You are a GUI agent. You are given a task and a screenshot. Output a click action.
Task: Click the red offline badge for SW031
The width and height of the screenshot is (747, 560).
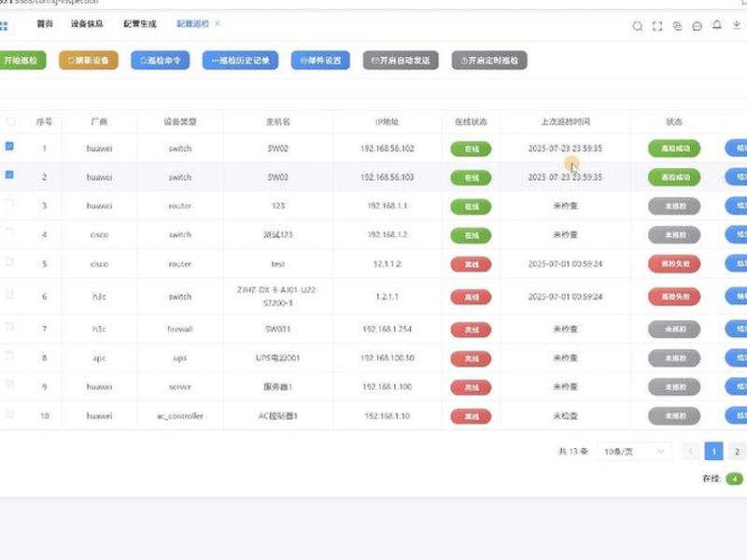click(x=471, y=329)
